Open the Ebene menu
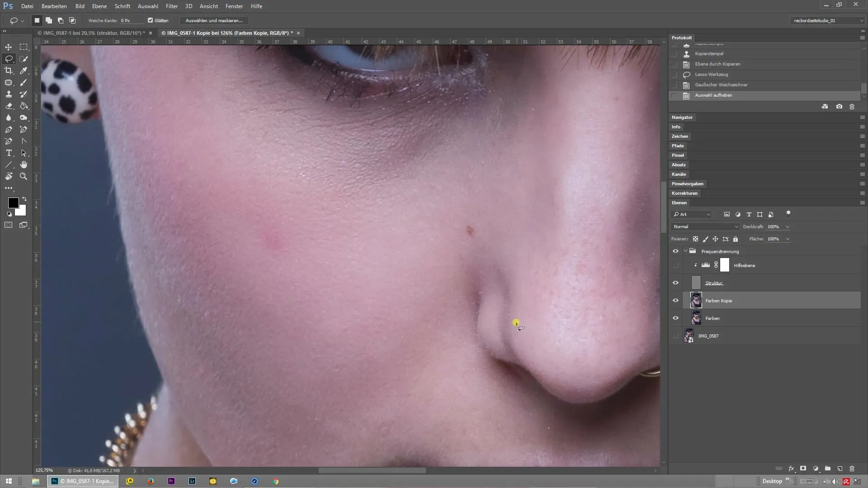Viewport: 868px width, 488px height. [x=99, y=6]
